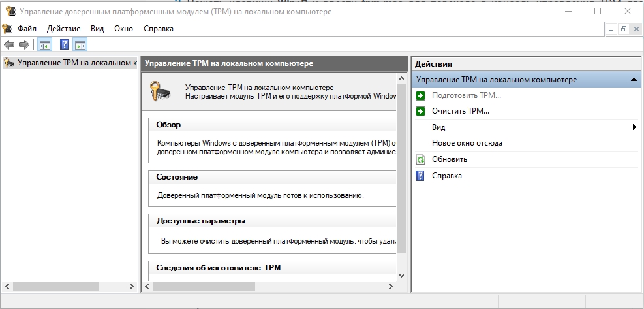Image resolution: width=644 pixels, height=309 pixels.
Task: Select Управление TPM node in the console tree
Action: [x=70, y=63]
